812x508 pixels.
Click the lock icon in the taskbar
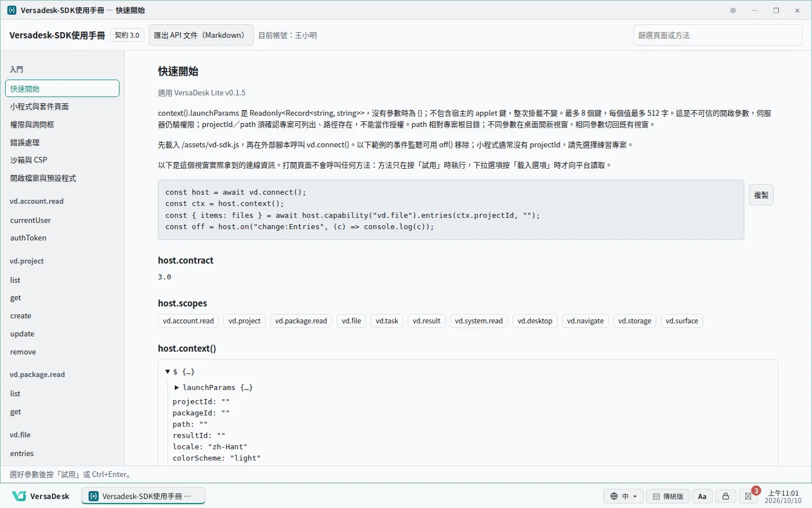[726, 496]
